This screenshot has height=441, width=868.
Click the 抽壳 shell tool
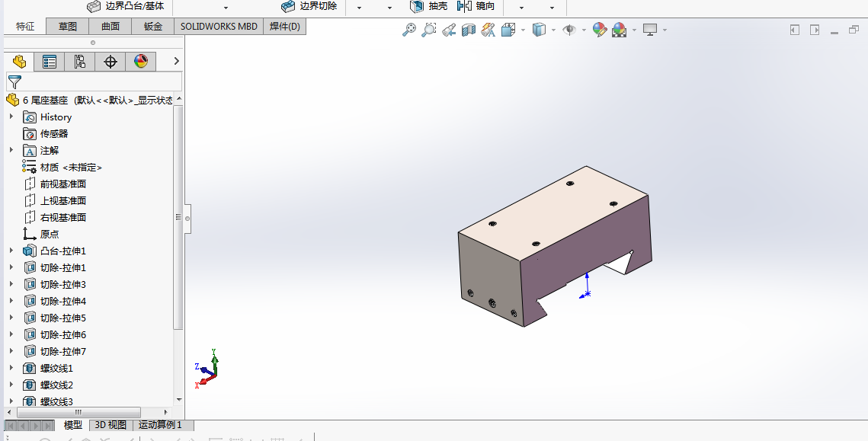point(428,6)
